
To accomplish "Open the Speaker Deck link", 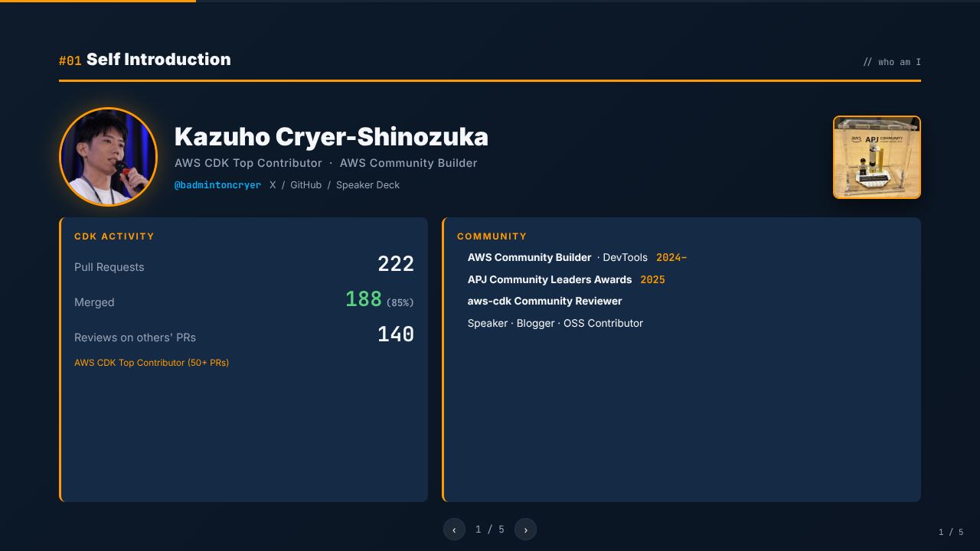I will coord(367,185).
